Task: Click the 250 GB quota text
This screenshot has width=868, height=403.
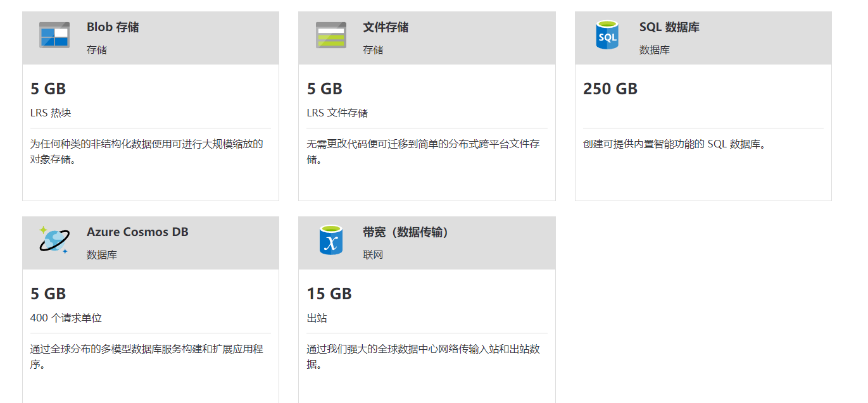Action: pos(608,89)
